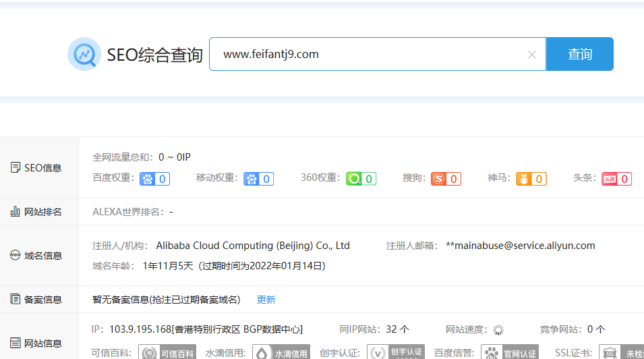Click the 全网流量总和 value 0 ~ 0IP
644x359 pixels.
pos(175,157)
